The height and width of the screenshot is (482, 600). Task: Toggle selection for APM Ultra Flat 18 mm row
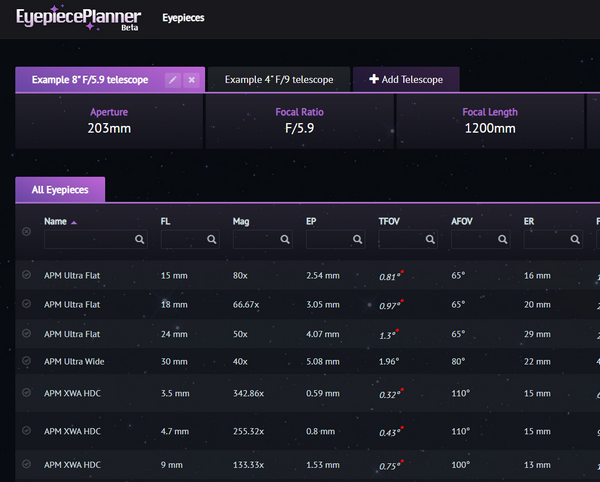pyautogui.click(x=26, y=304)
